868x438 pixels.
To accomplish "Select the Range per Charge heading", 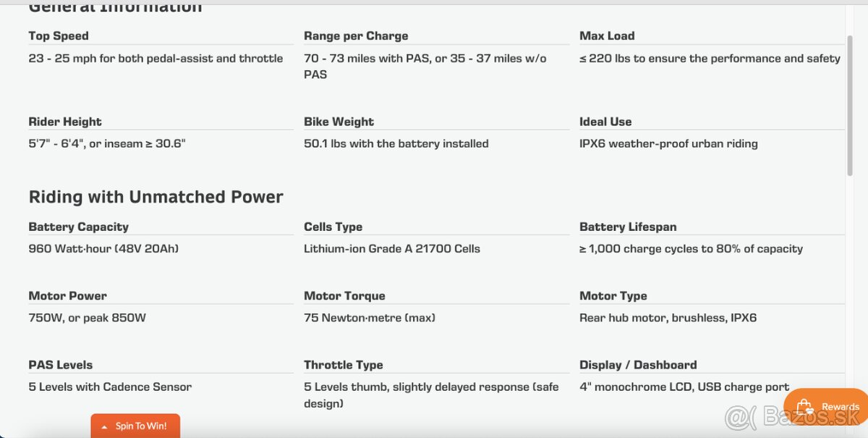I will (x=356, y=35).
